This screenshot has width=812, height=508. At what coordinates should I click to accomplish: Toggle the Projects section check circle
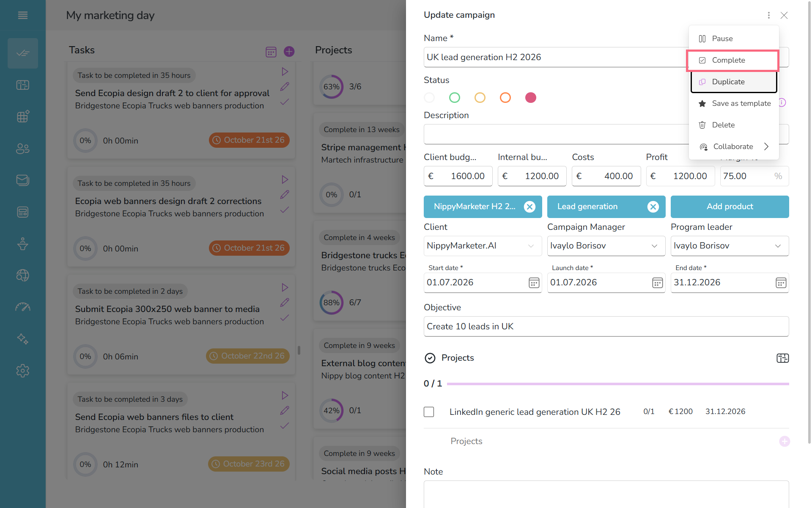point(430,358)
